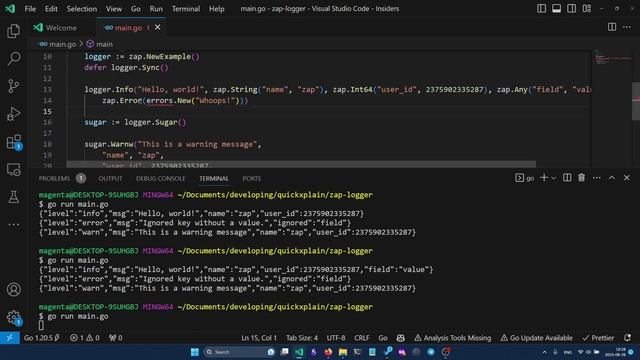Customize layout from title bar
This screenshot has width=640, height=360.
[587, 9]
